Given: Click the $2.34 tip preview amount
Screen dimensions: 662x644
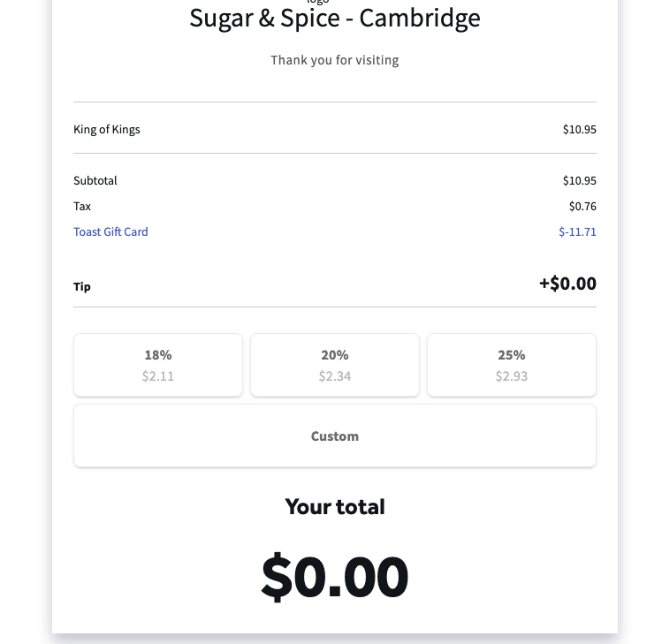Looking at the screenshot, I should coord(335,376).
